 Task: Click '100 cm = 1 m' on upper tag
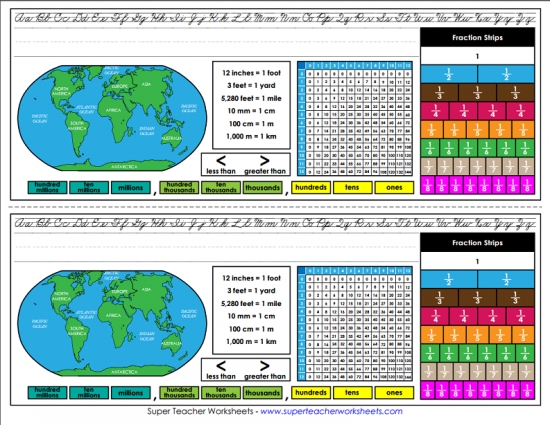coord(251,124)
